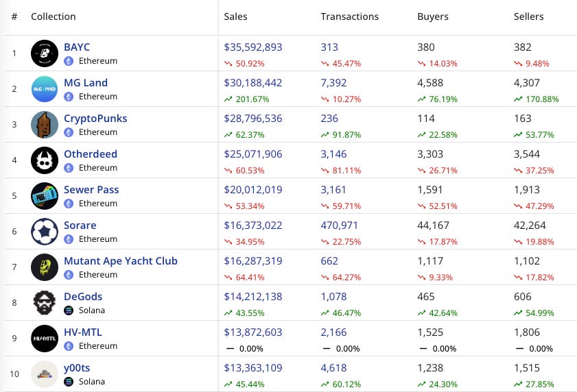This screenshot has width=577, height=392.
Task: Open the Sorare collection link
Action: 80,225
